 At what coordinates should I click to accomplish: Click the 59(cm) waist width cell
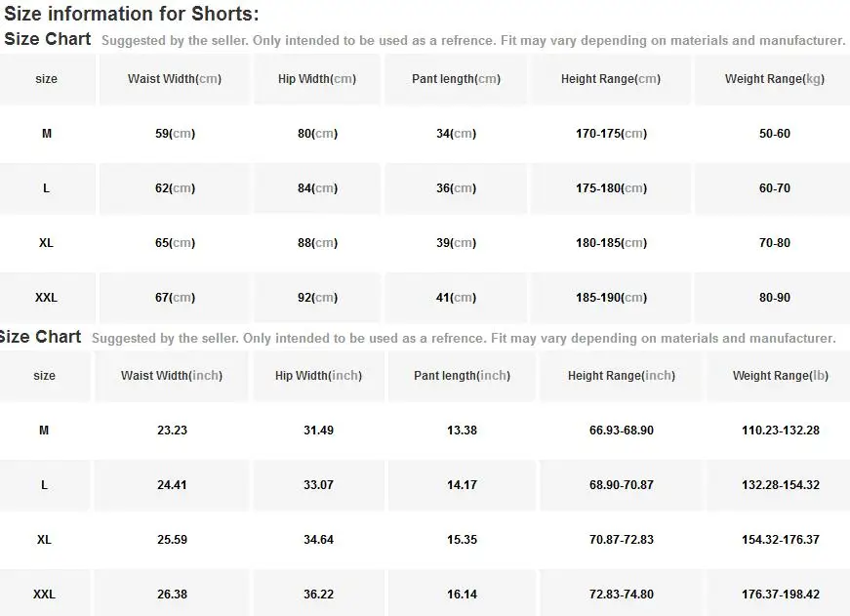click(175, 134)
